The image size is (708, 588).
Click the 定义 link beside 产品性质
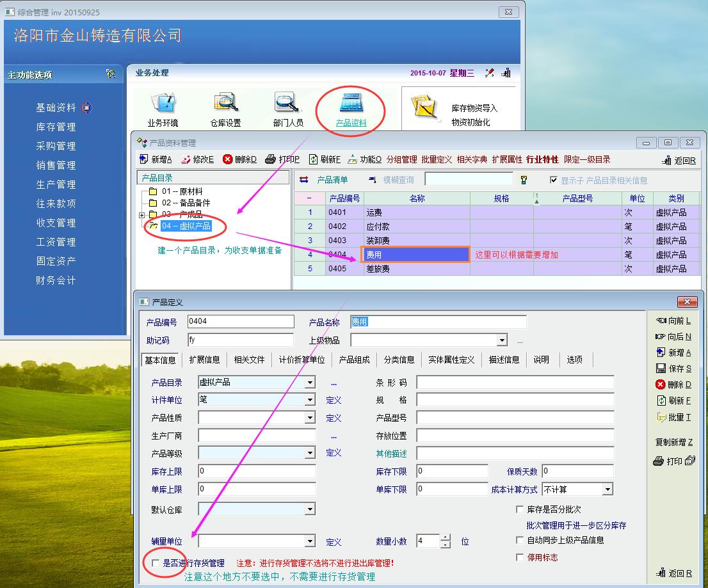pyautogui.click(x=334, y=418)
